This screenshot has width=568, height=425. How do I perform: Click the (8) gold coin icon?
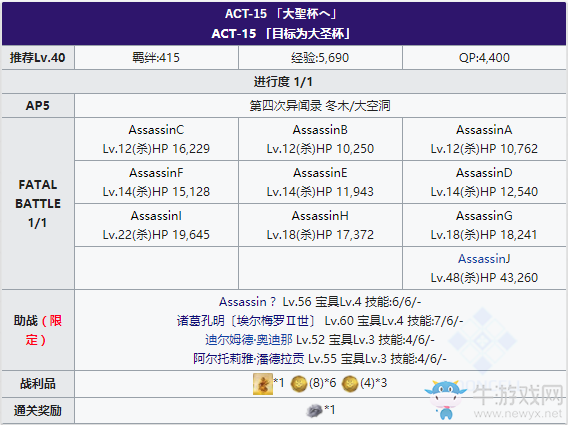[299, 384]
